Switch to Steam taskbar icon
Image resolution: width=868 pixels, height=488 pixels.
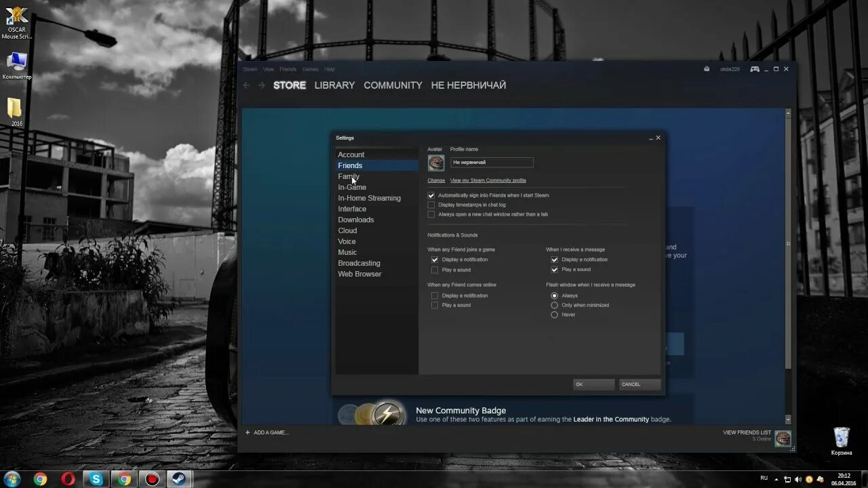(x=180, y=479)
